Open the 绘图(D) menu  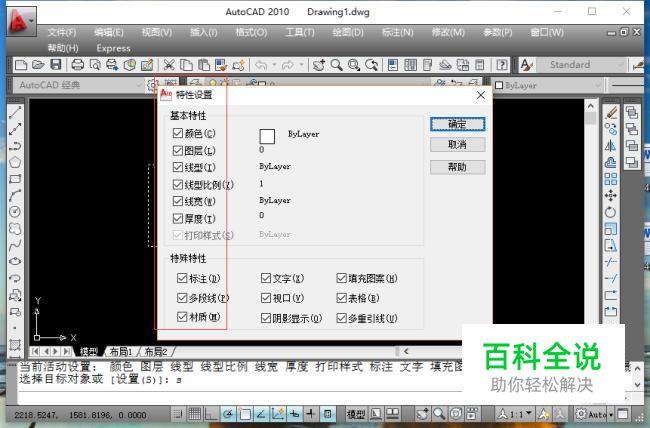[348, 32]
